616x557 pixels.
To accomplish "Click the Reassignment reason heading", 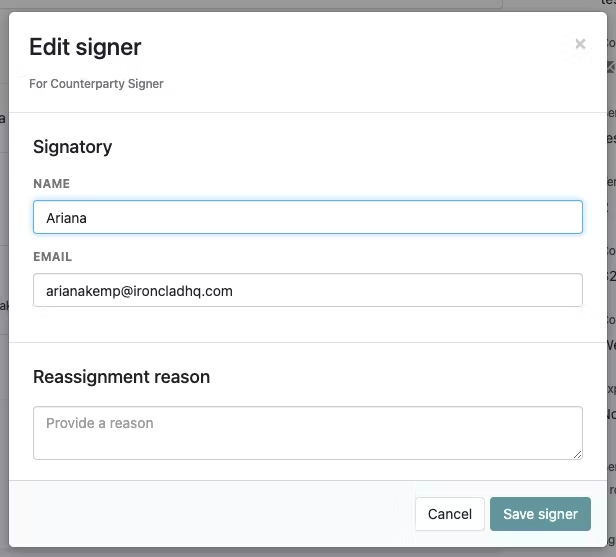I will (121, 377).
